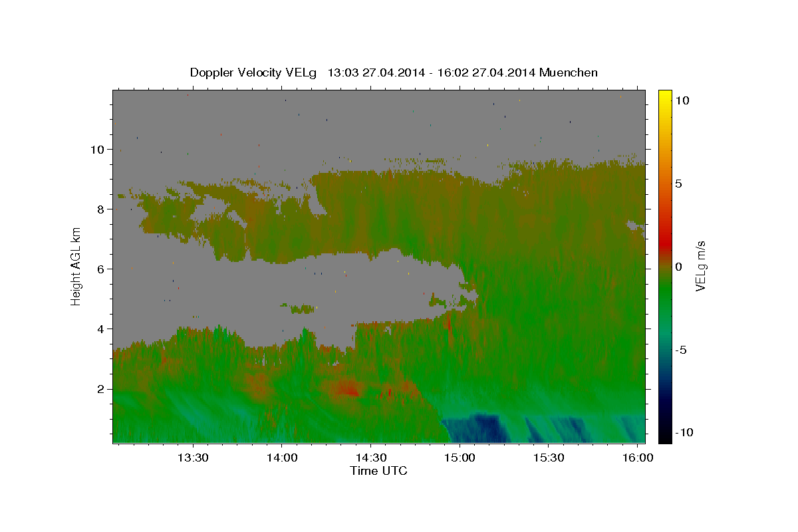The width and height of the screenshot is (798, 532).
Task: Click the 15:00 time tick label
Action: pyautogui.click(x=460, y=458)
